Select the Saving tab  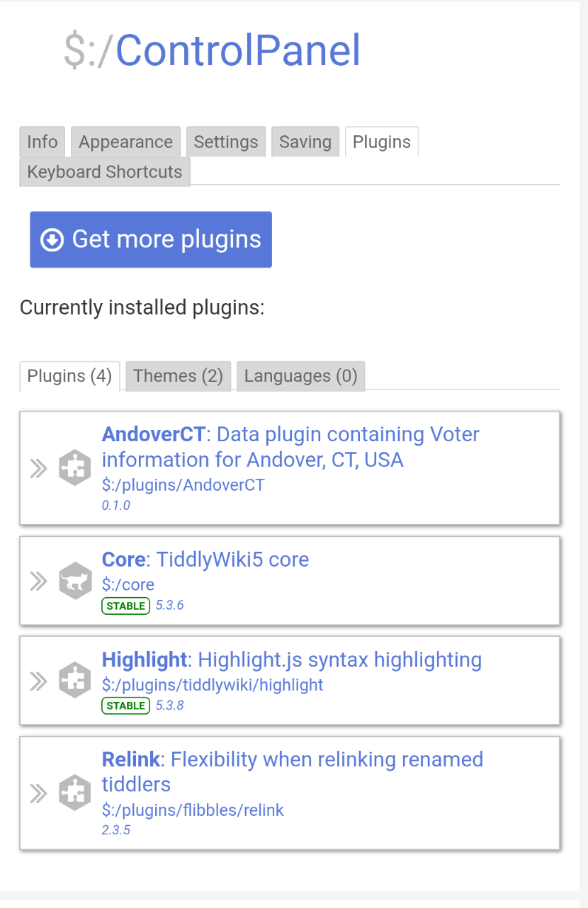(305, 142)
